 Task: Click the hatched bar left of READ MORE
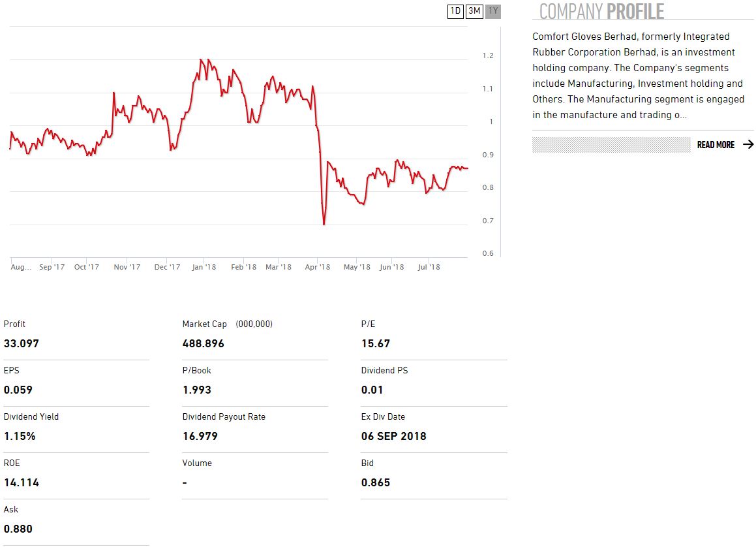(611, 145)
